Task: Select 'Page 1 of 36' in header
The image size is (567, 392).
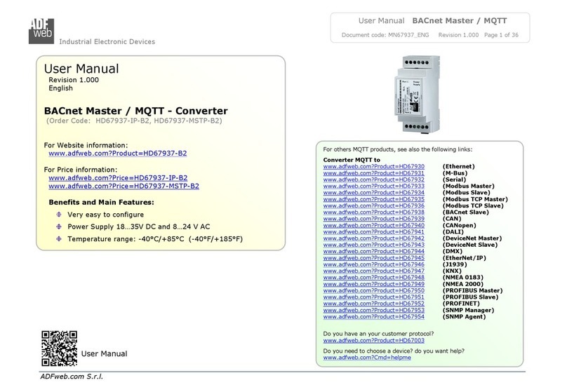Action: tap(501, 35)
